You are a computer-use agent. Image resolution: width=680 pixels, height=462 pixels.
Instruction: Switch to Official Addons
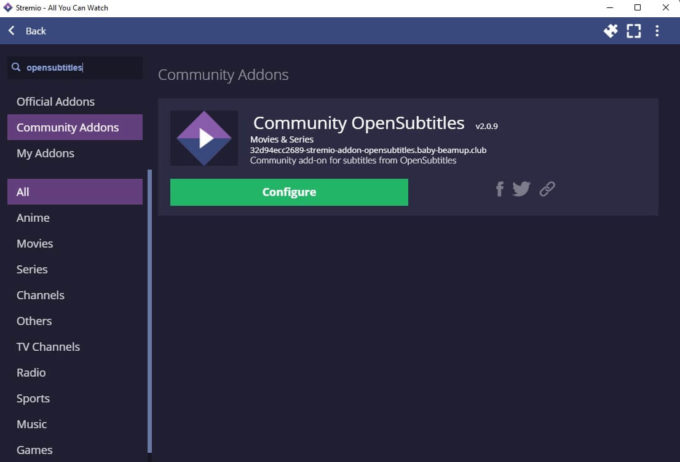[x=55, y=102]
